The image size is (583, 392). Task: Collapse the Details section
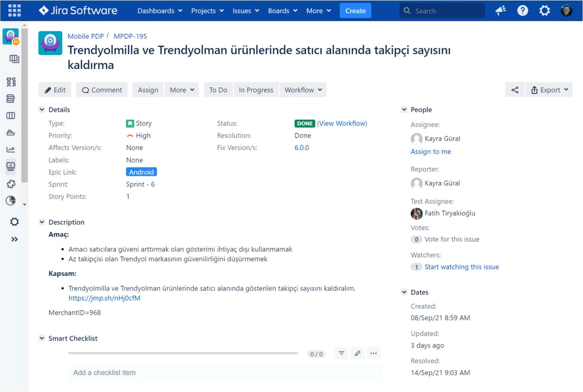(x=42, y=109)
